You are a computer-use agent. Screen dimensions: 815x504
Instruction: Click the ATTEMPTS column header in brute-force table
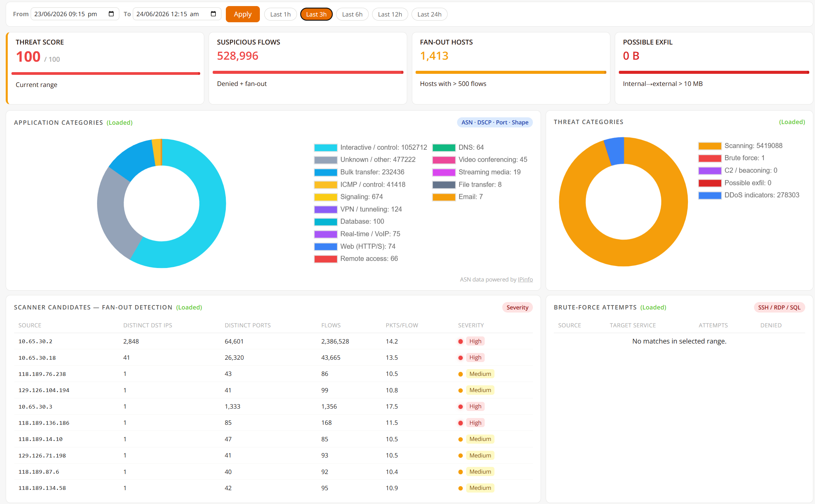(x=713, y=325)
